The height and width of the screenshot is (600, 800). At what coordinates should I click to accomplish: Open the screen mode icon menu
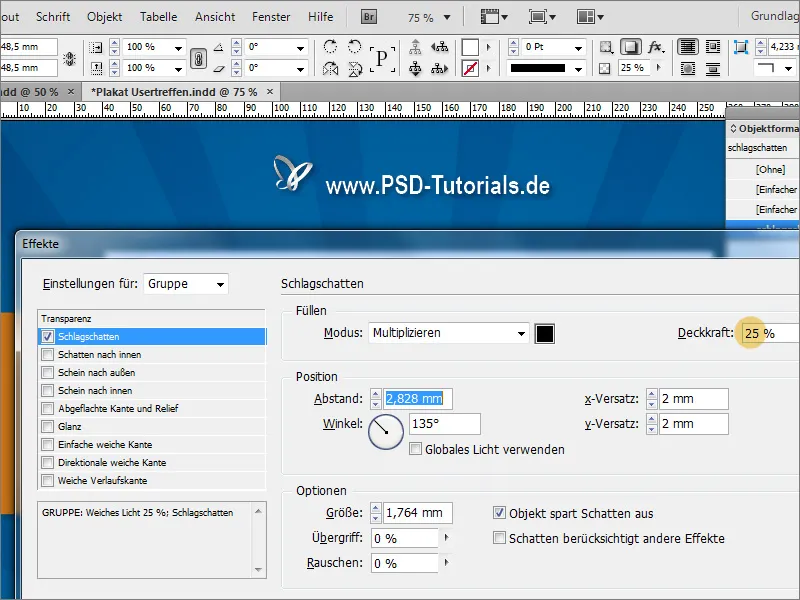point(542,17)
